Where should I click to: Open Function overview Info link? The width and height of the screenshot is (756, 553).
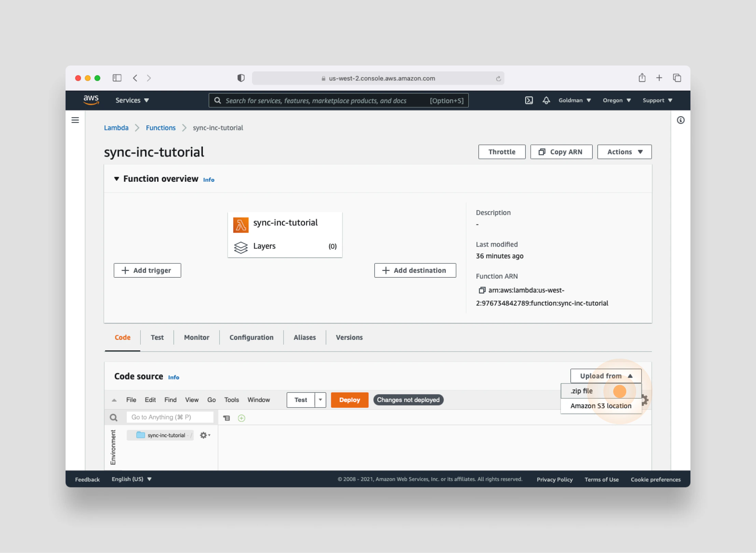(209, 180)
